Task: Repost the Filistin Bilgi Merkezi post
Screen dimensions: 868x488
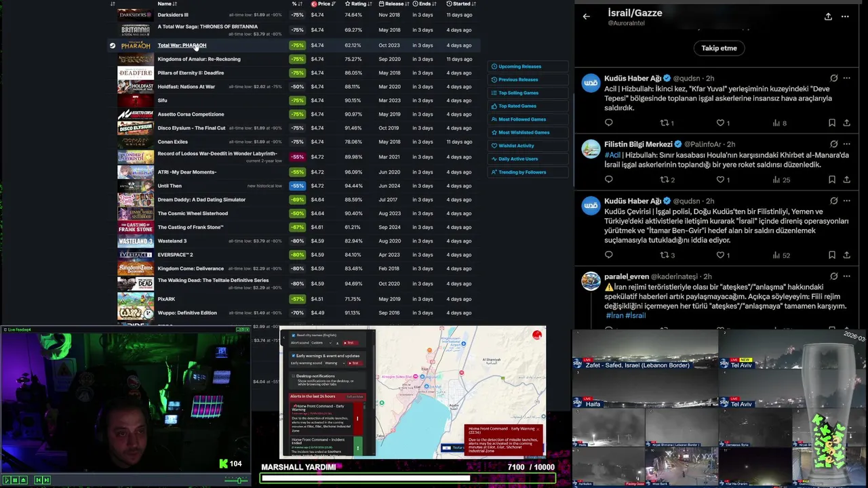Action: point(667,180)
